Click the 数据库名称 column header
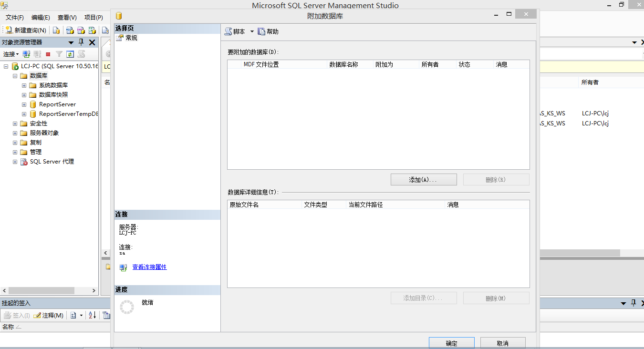Screen dimensions: 644x349 point(350,64)
